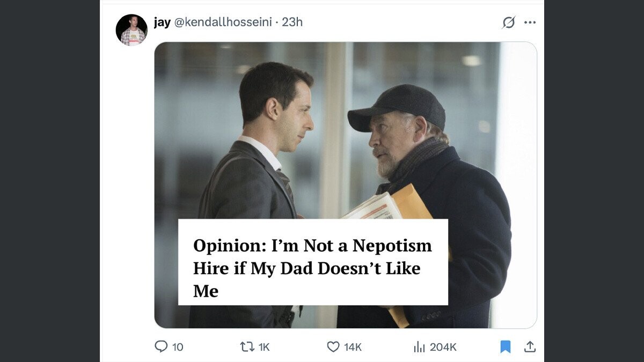View post analytics bar chart icon
Screen dimensions: 644x362
[419, 347]
